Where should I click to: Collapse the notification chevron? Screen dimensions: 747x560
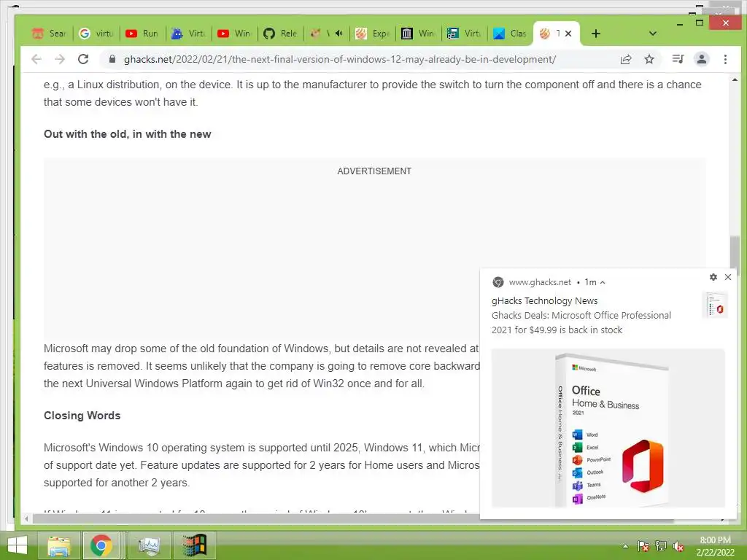click(x=603, y=282)
